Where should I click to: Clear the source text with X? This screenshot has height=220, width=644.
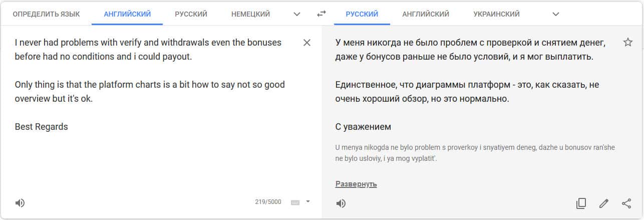coord(307,43)
